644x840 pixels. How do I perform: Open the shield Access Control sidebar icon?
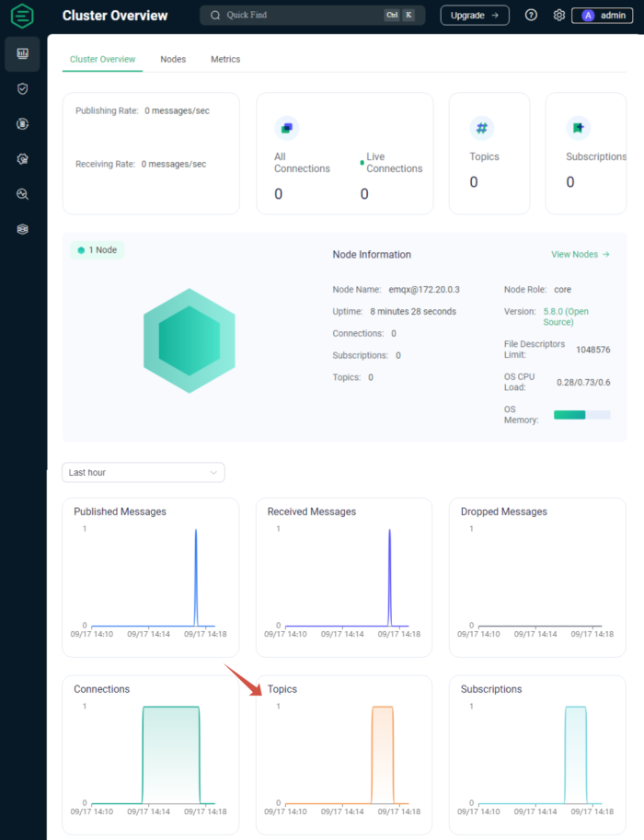pyautogui.click(x=22, y=89)
